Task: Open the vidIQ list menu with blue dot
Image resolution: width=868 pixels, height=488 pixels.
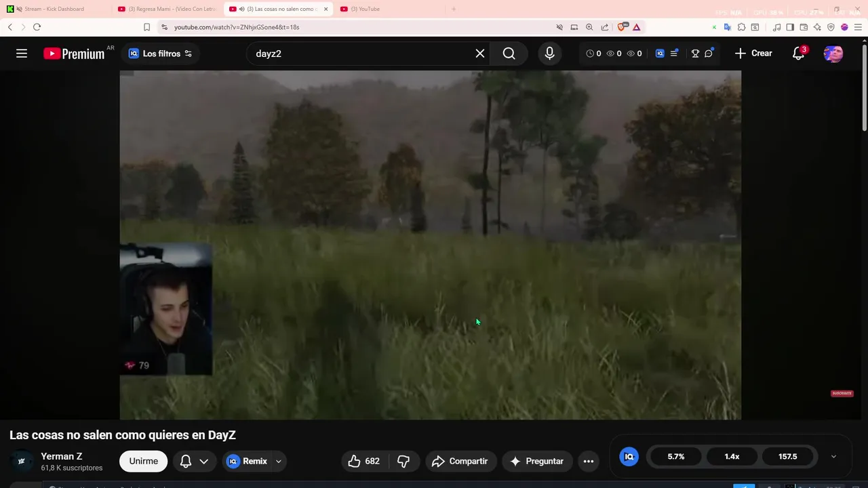Action: coord(674,54)
